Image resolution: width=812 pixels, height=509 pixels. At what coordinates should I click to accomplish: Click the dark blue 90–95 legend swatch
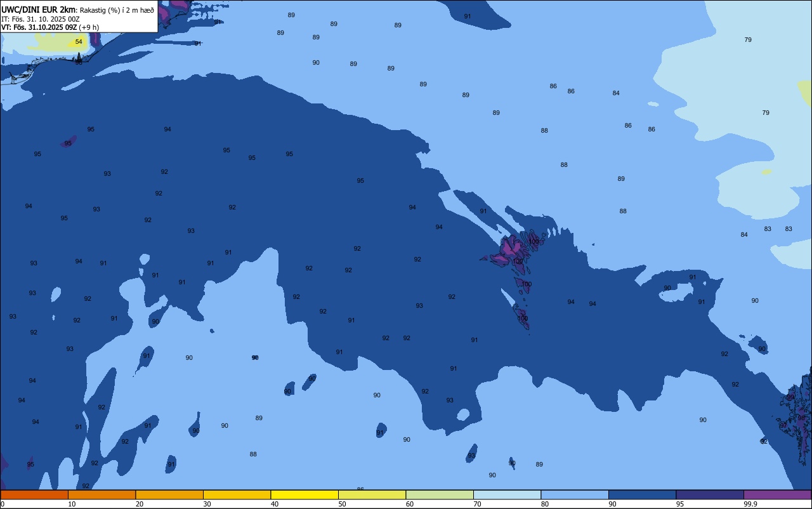click(642, 494)
